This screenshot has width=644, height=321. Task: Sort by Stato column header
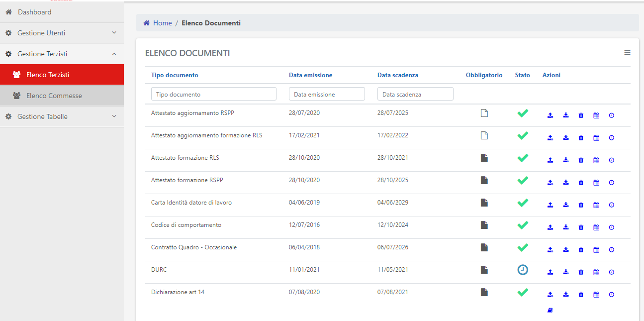523,75
